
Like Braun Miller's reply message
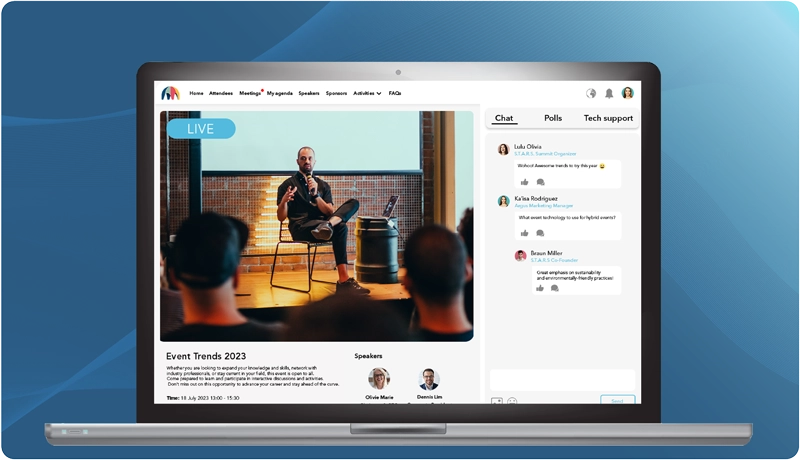coord(540,288)
